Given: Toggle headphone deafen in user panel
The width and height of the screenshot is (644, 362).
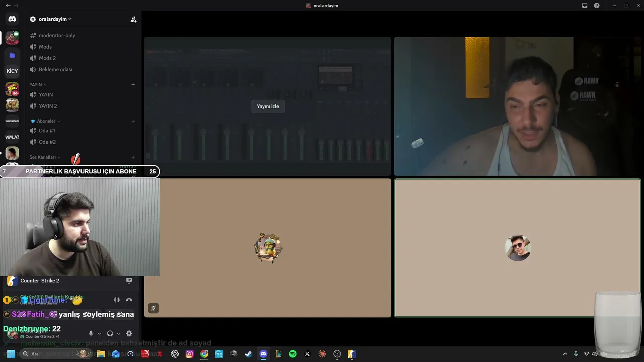Looking at the screenshot, I should 110,333.
